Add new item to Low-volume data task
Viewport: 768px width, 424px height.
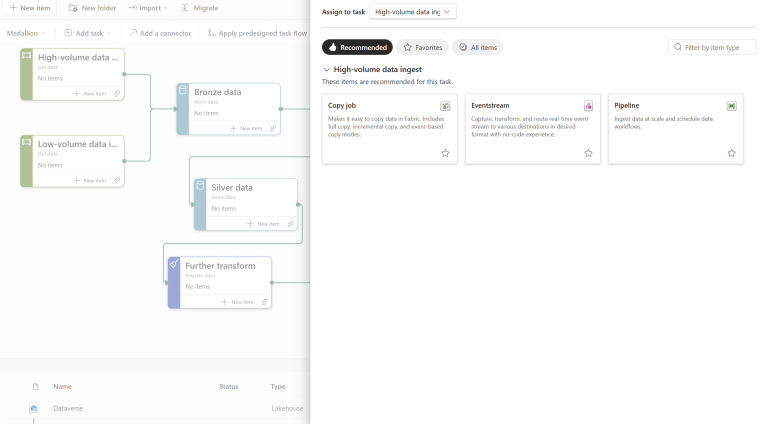pos(90,181)
